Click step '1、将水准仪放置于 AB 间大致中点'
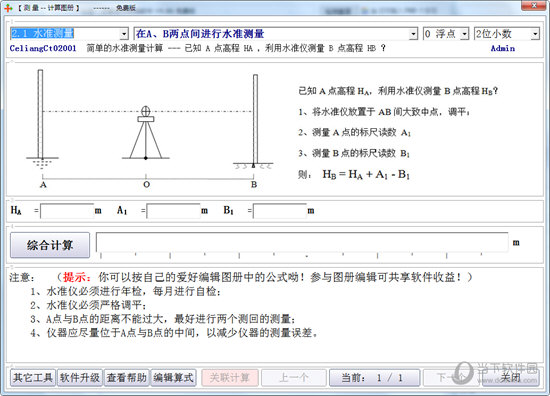The width and height of the screenshot is (550, 396). (384, 112)
